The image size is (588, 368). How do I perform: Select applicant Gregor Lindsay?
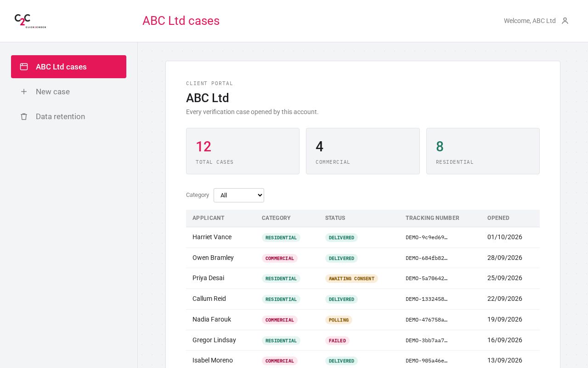tap(214, 340)
